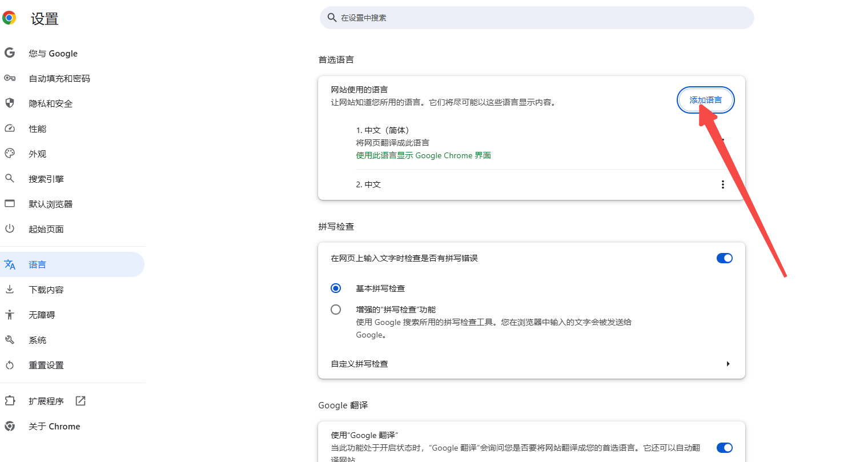Click 使用此语言显示 Google Chrome 界面 text
Viewport: 868px width, 462px height.
[x=423, y=155]
